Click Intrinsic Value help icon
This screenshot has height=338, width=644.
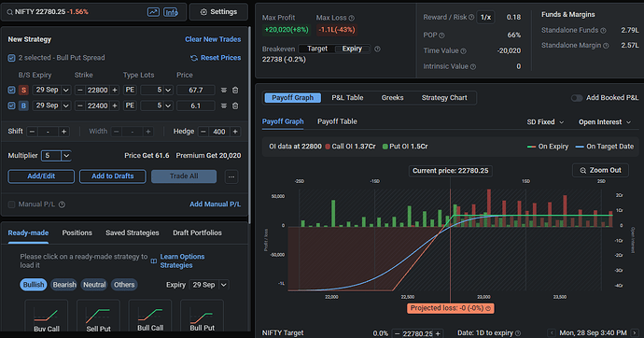pos(472,66)
